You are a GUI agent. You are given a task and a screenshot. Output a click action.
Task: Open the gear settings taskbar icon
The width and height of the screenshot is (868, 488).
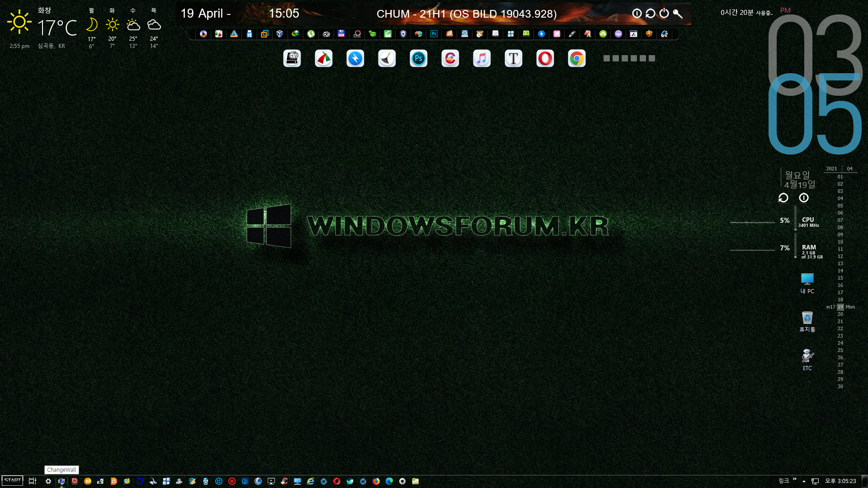[x=48, y=481]
